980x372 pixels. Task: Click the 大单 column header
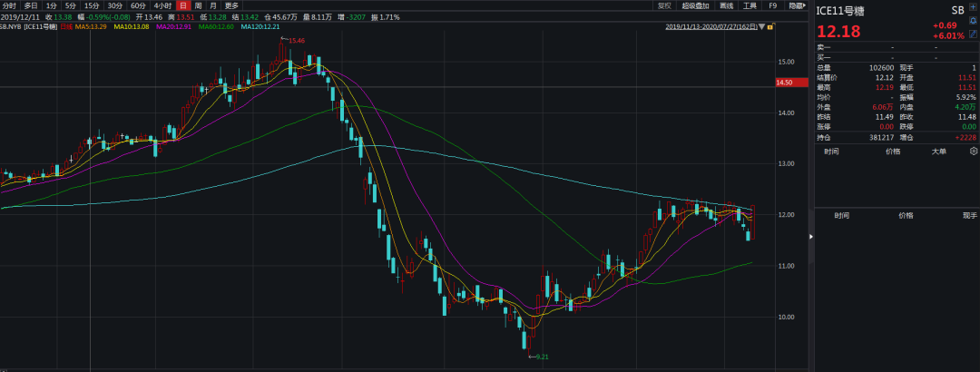tap(939, 152)
